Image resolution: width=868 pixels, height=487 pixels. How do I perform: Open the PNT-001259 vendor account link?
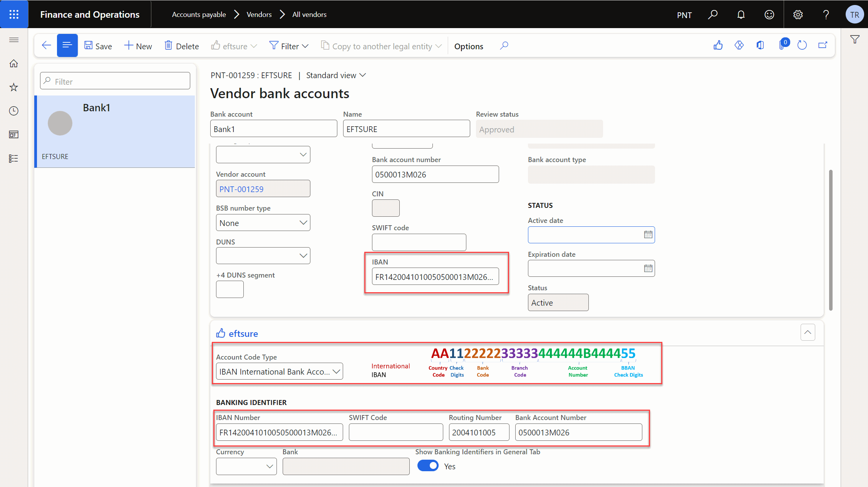(241, 189)
